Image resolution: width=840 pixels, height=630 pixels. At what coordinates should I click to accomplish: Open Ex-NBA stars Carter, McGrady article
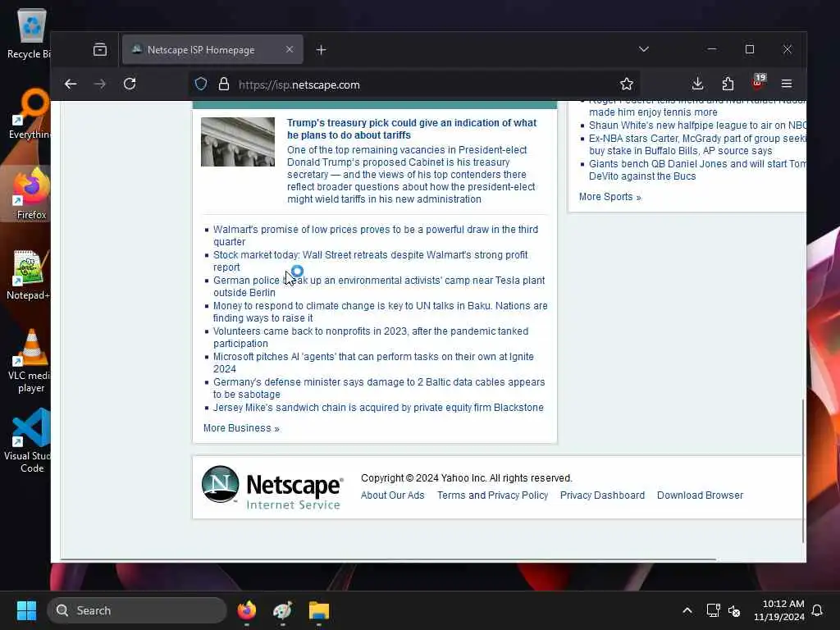(697, 144)
